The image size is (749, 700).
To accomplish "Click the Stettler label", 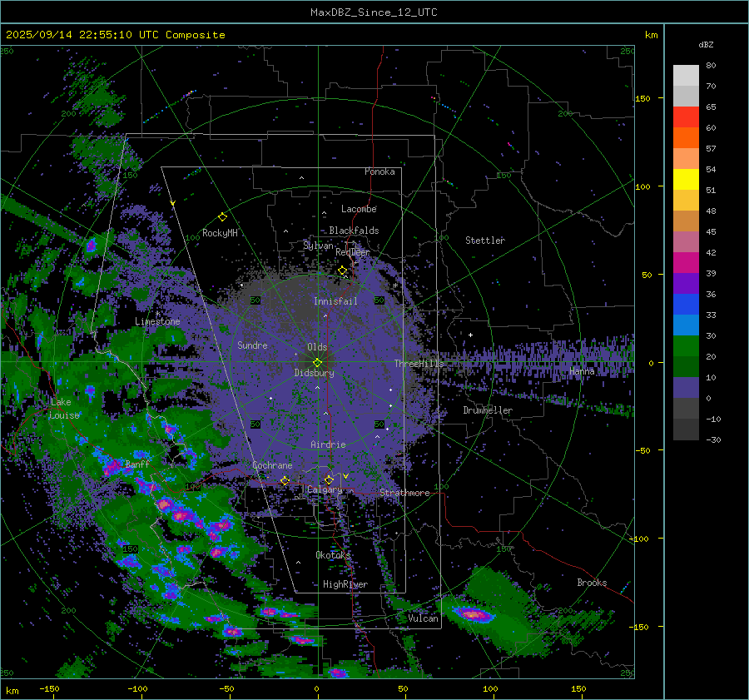I will click(x=485, y=241).
